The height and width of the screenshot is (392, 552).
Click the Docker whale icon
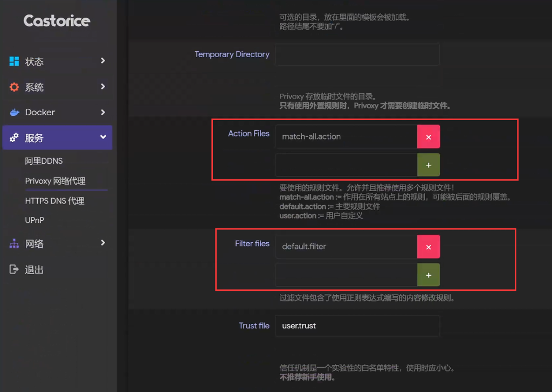[x=15, y=113]
